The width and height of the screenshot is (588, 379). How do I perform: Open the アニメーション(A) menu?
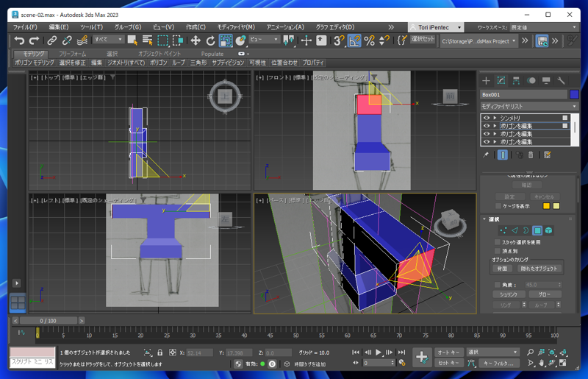pos(285,27)
